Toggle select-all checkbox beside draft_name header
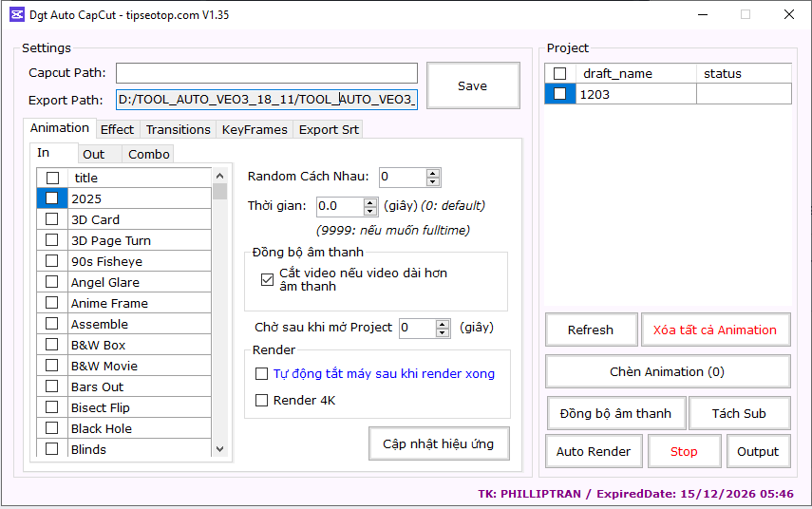The width and height of the screenshot is (812, 509). [x=559, y=73]
